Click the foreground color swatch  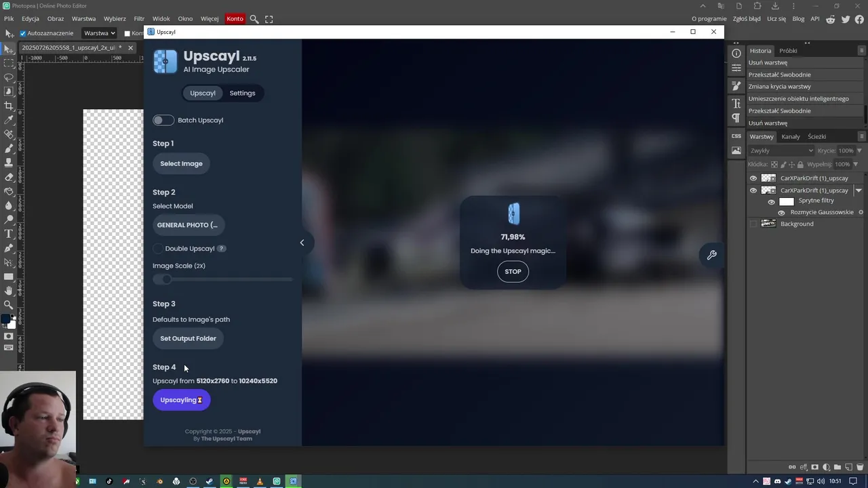[x=5, y=319]
